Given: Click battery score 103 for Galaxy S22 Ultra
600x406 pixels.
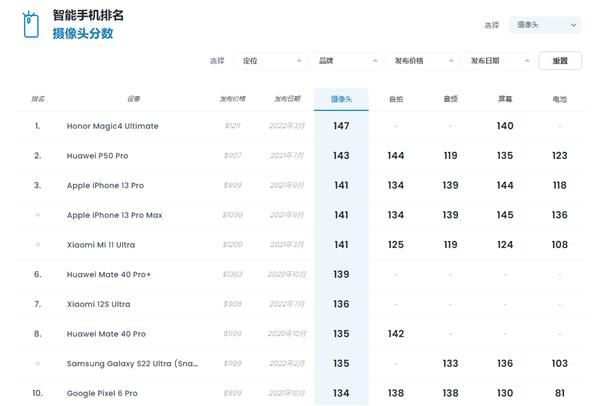Looking at the screenshot, I should pyautogui.click(x=559, y=364).
